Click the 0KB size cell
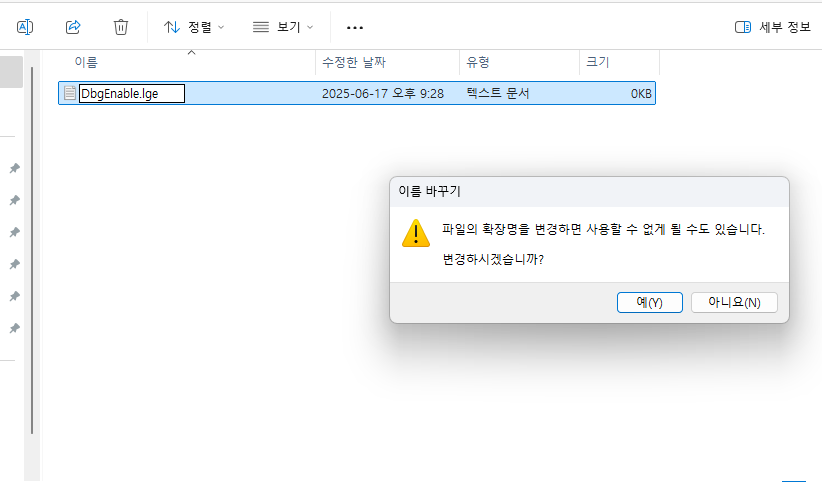Screen dimensions: 822x482 [641, 93]
